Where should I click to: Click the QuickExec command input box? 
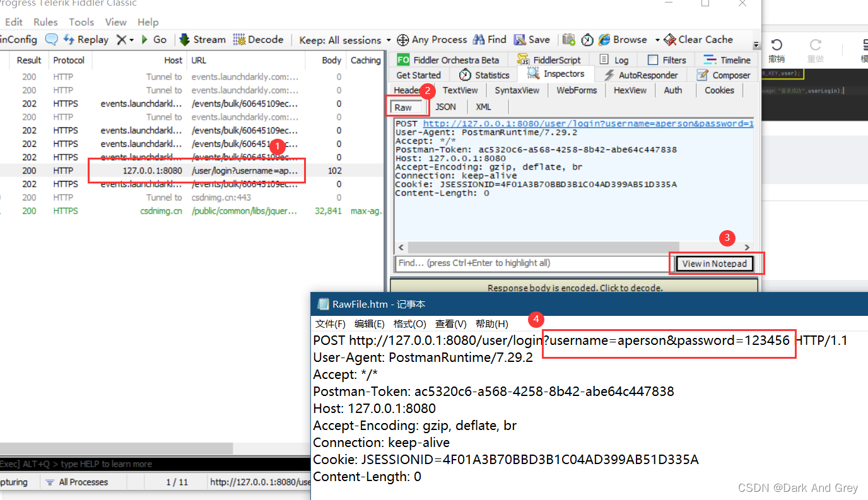[x=155, y=464]
